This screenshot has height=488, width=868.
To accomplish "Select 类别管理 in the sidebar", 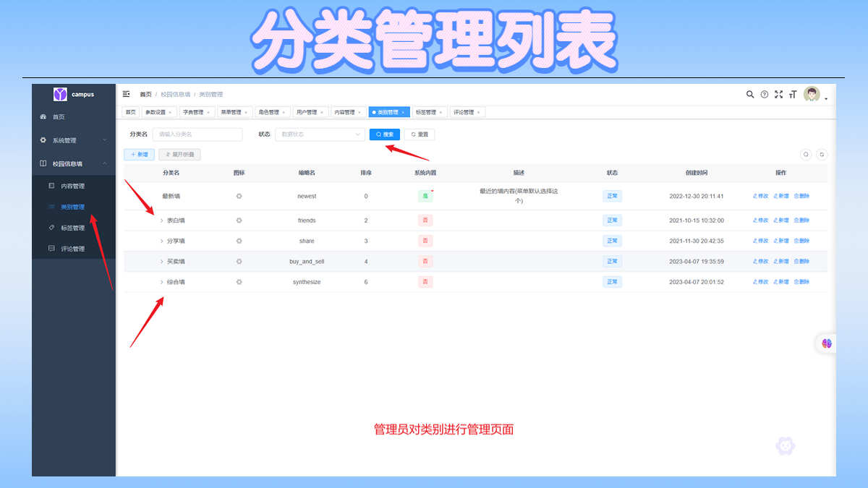I will click(74, 207).
